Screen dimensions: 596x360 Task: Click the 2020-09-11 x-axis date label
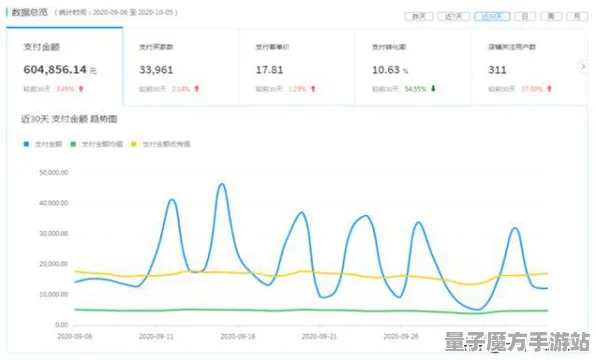click(156, 336)
